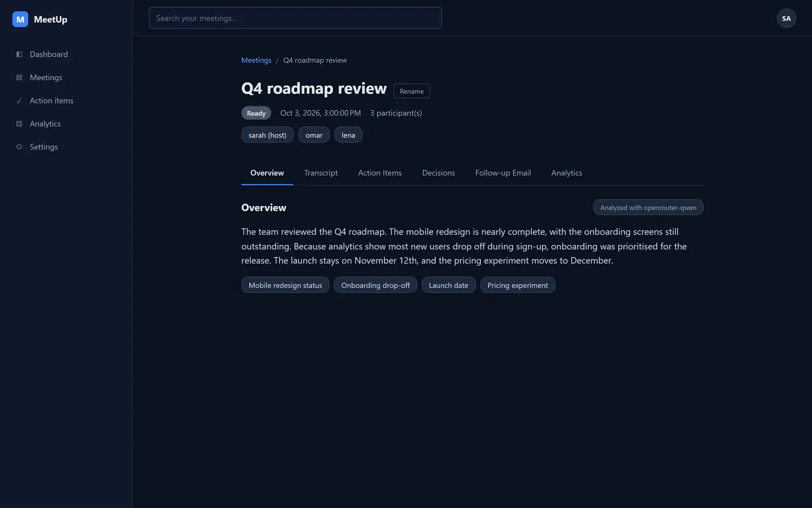Select the Onboarding drop-off topic chip
This screenshot has height=508, width=812.
[376, 285]
